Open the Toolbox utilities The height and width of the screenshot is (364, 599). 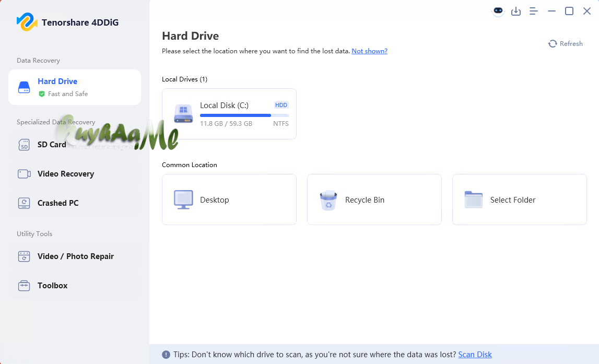coord(75,285)
